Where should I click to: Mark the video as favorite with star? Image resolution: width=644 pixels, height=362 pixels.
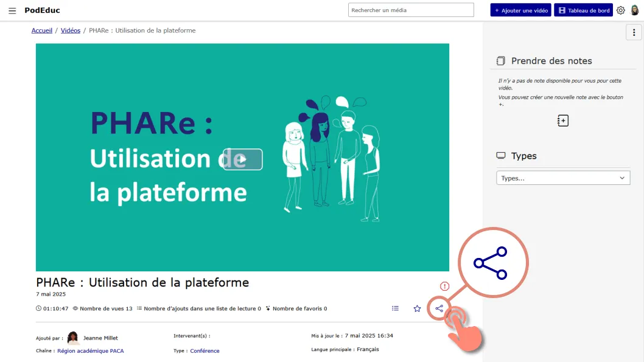coord(418,308)
